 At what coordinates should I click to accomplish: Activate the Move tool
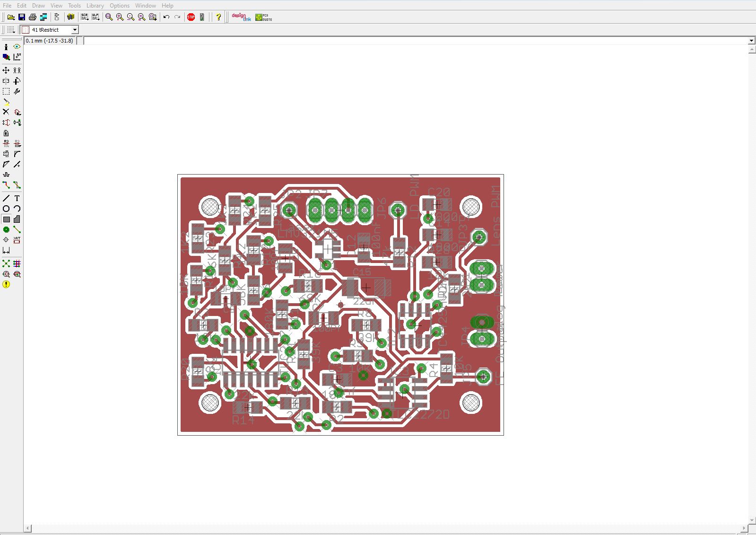coord(6,70)
